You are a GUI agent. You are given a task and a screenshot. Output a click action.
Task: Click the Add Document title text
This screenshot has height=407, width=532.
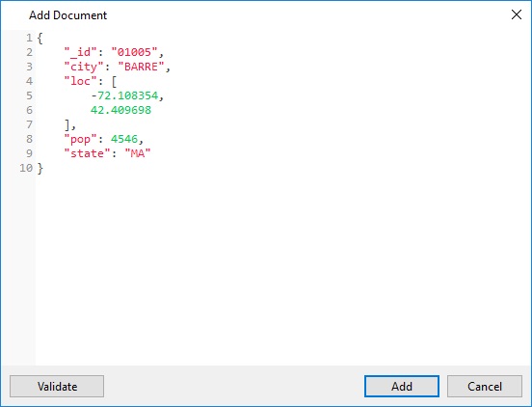67,14
